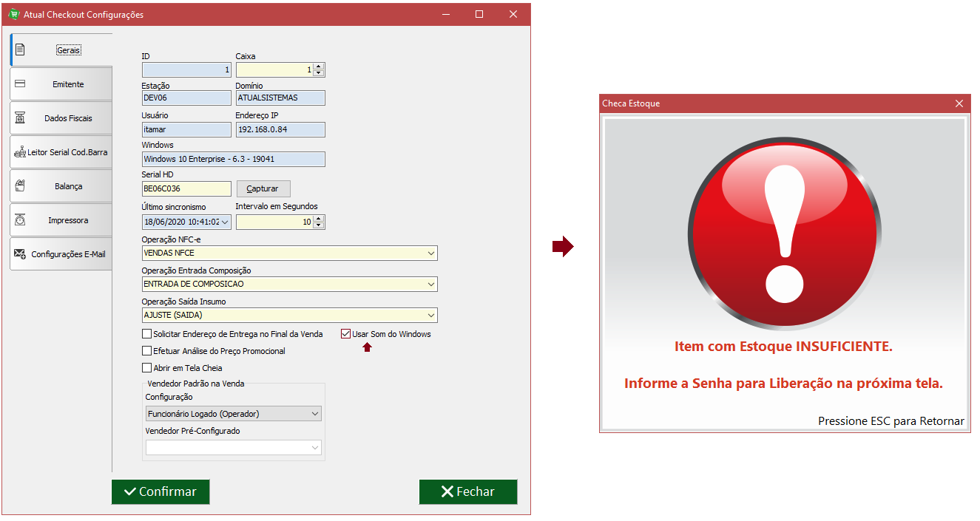Click the 'Checa Estoque' title text

point(631,103)
